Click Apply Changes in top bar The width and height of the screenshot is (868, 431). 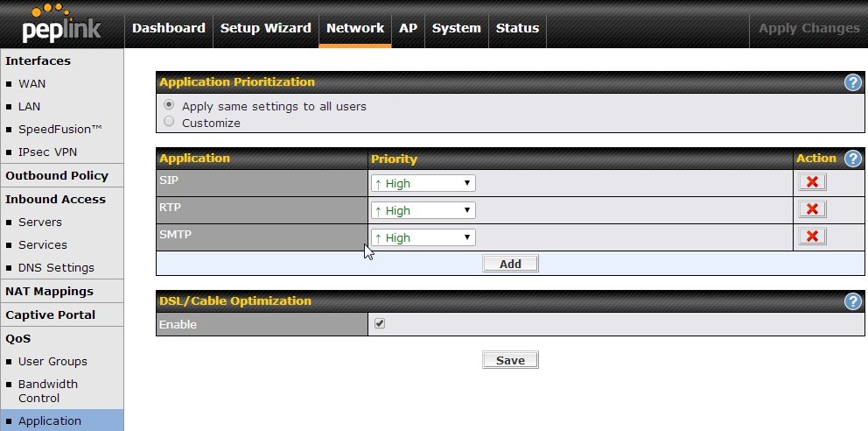808,28
